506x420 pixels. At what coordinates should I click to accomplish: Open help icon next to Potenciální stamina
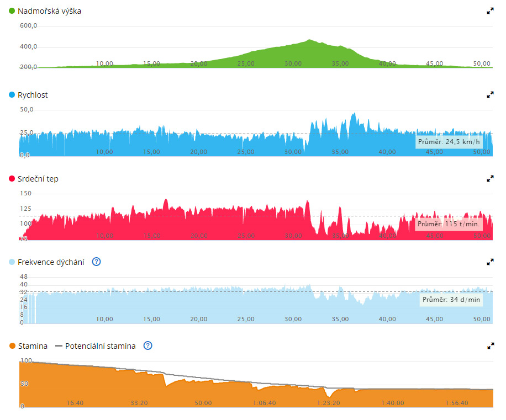click(147, 346)
